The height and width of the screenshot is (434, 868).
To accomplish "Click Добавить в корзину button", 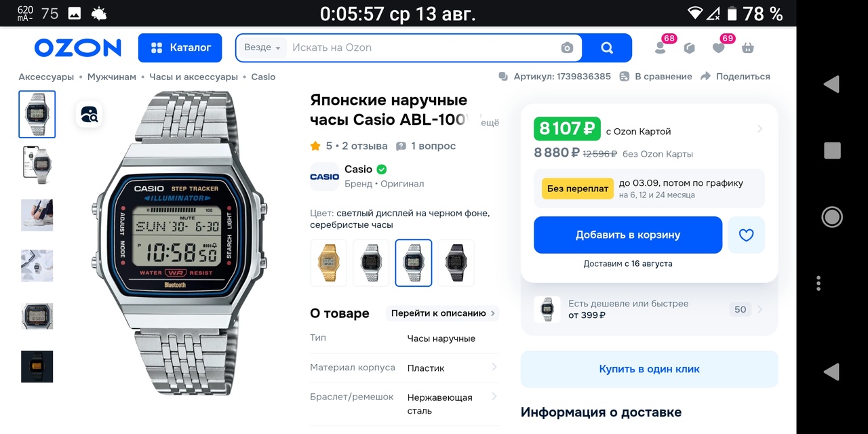I will (628, 235).
